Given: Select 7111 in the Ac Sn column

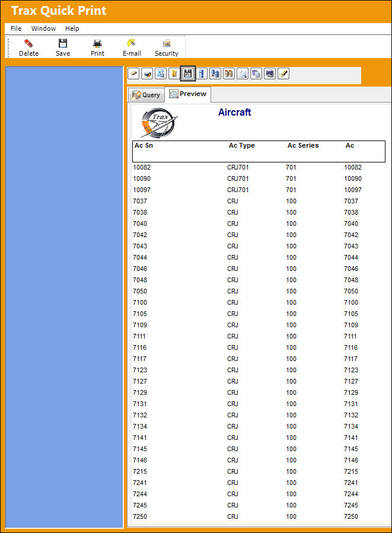Looking at the screenshot, I should point(139,336).
